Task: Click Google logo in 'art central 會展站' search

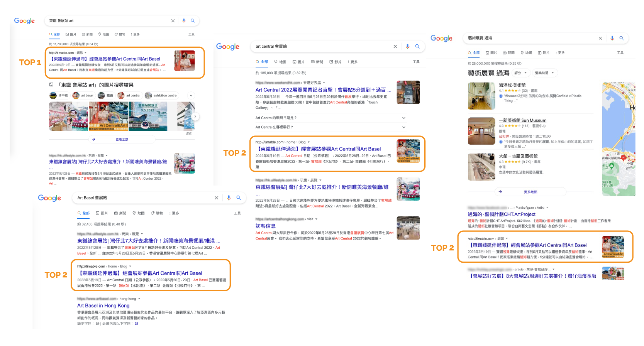Action: [x=228, y=47]
